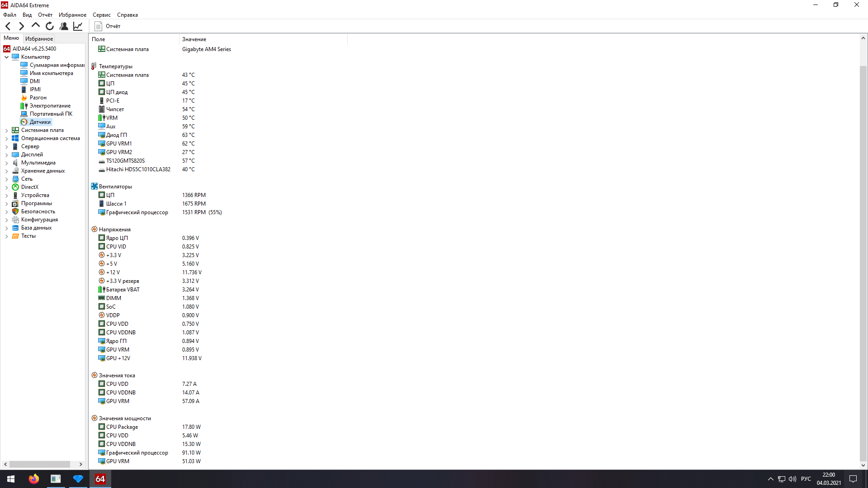Open the graph chart toolbar icon

pos(78,26)
